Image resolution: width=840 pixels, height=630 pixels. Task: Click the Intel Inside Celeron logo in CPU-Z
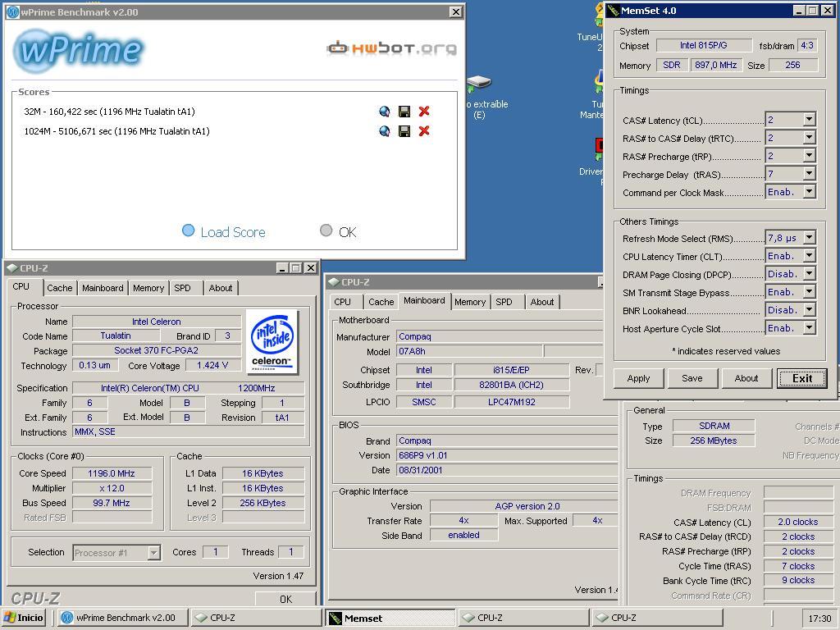(272, 342)
